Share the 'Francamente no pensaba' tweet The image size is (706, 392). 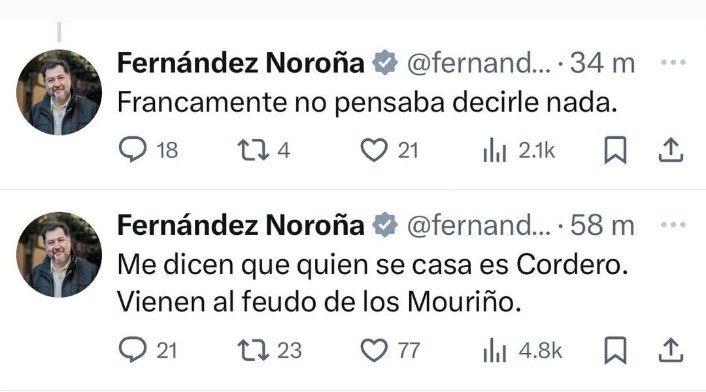point(671,150)
